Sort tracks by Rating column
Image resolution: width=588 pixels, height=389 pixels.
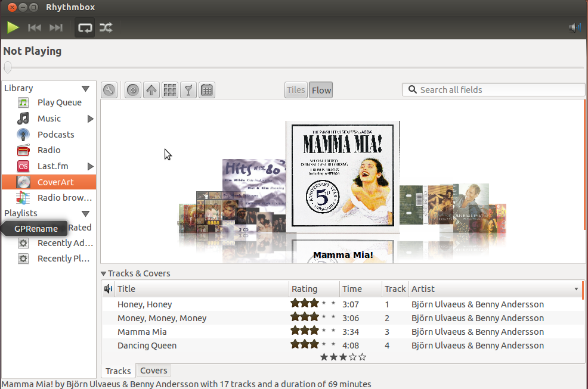[x=314, y=288]
